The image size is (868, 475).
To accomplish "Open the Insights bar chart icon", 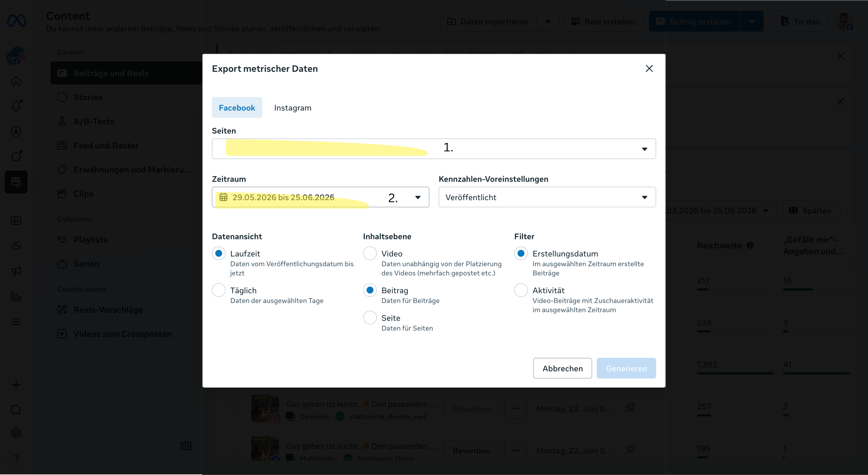I will click(x=16, y=296).
